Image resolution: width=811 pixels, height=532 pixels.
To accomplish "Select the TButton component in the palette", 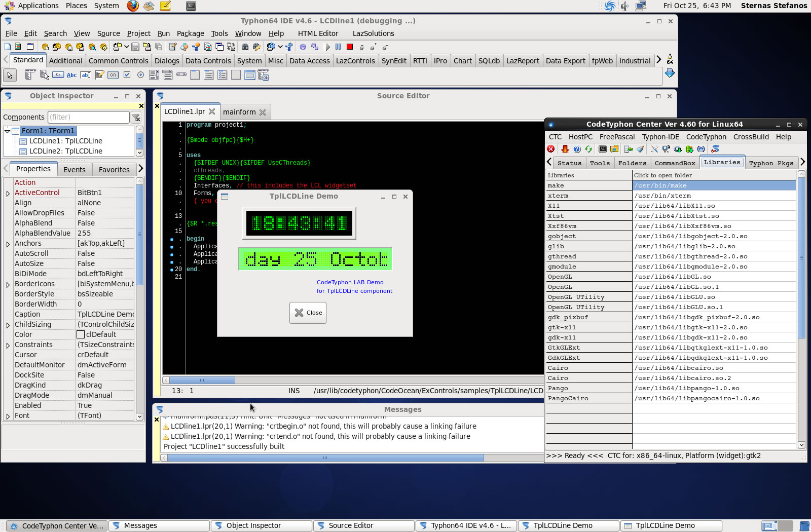I will (58, 75).
